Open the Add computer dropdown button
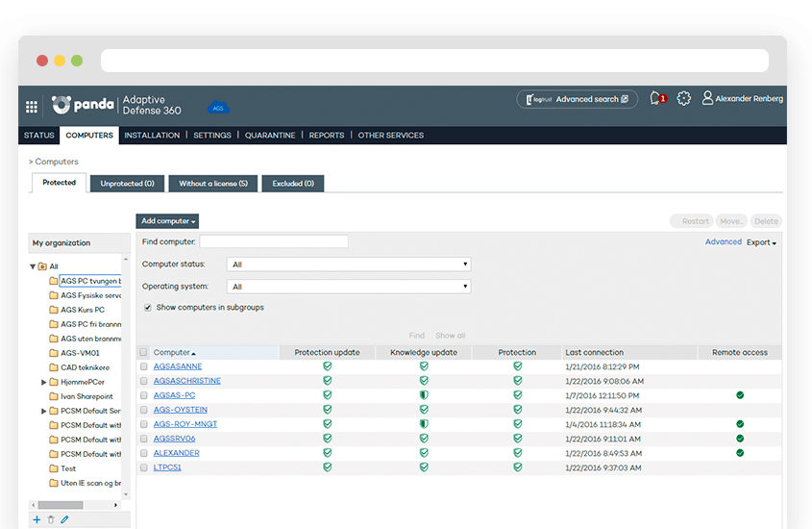Image resolution: width=812 pixels, height=529 pixels. (x=167, y=221)
